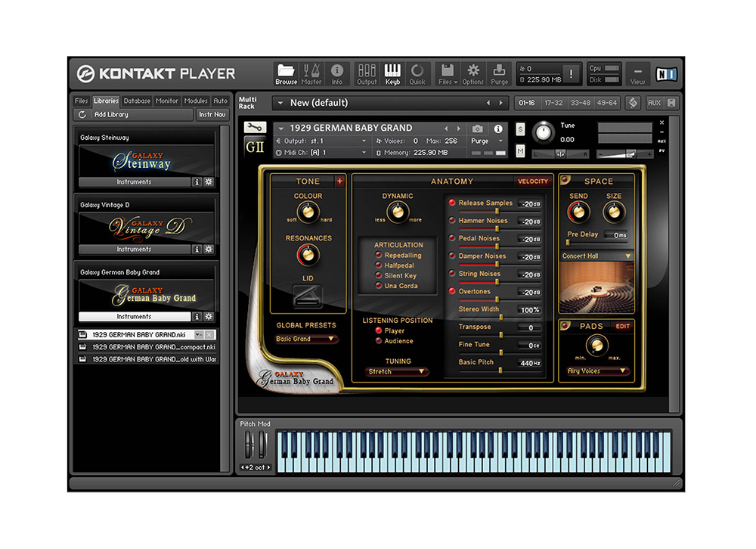The width and height of the screenshot is (756, 549).
Task: Click the instrument info icon in header
Action: click(x=498, y=129)
